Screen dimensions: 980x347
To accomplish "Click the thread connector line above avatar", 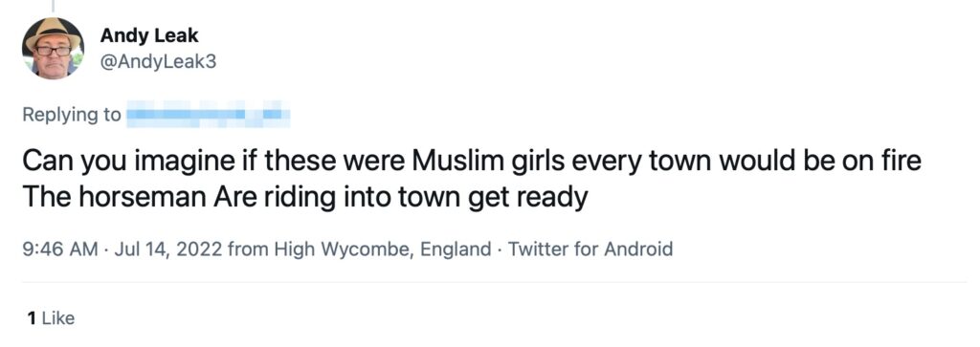I will pyautogui.click(x=53, y=7).
